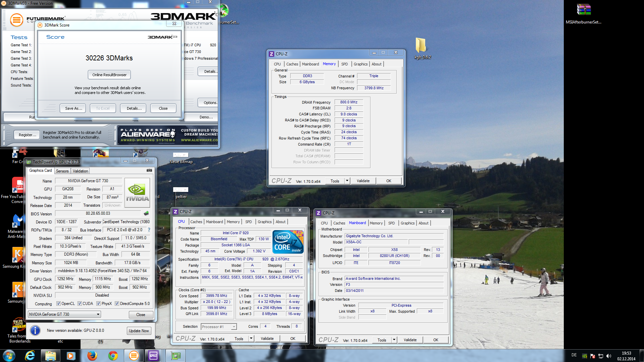Click the DE language indicator in taskbar
The width and height of the screenshot is (644, 362).
(x=574, y=355)
